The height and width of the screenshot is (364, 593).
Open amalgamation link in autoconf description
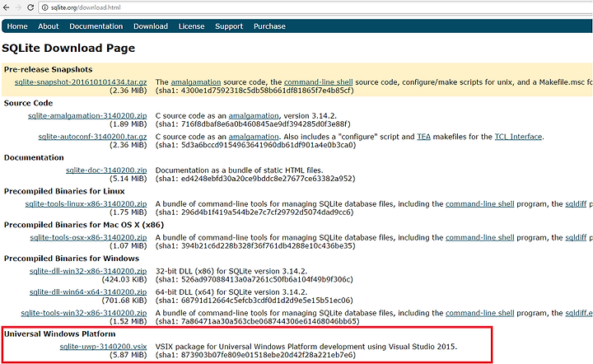point(254,137)
